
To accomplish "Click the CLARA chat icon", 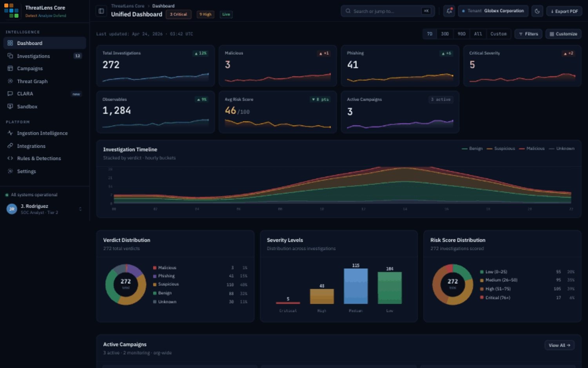I will [x=10, y=94].
